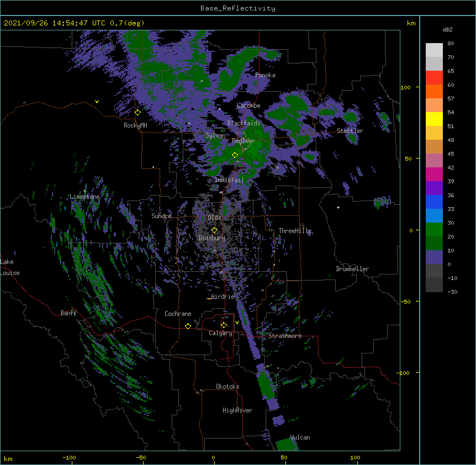476x465 pixels.
Task: Click the dBZ legend heading
Action: tap(447, 29)
